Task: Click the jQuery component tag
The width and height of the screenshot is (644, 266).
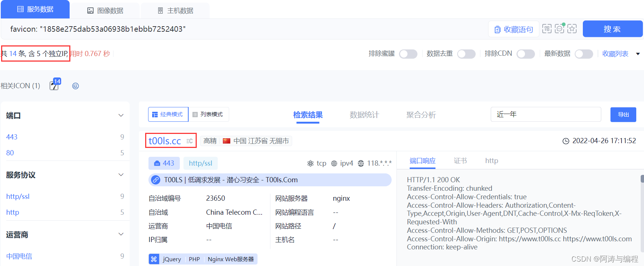Action: click(172, 259)
